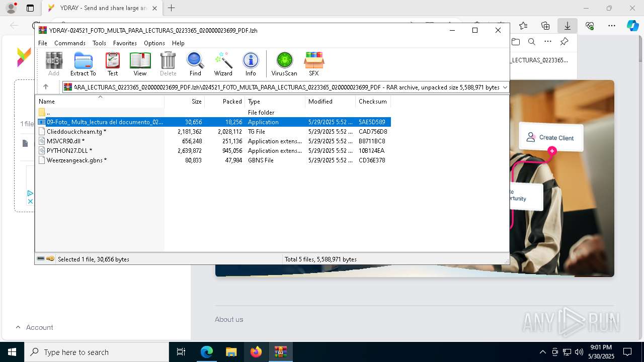Launch the Wizard tool
The image size is (644, 362).
point(223,64)
